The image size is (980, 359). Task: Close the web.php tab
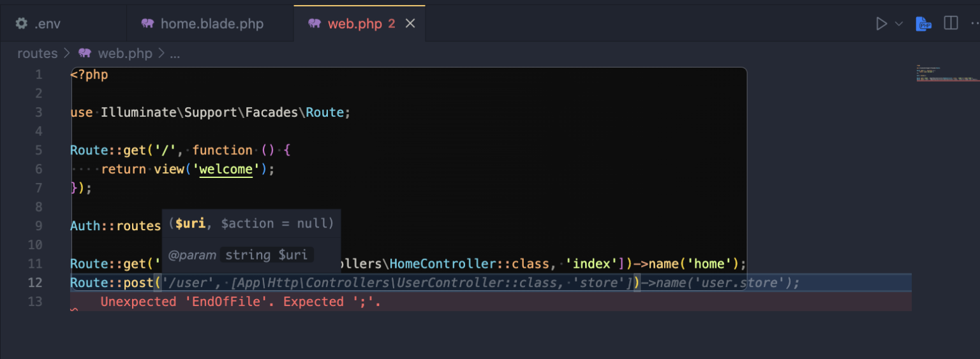(410, 24)
